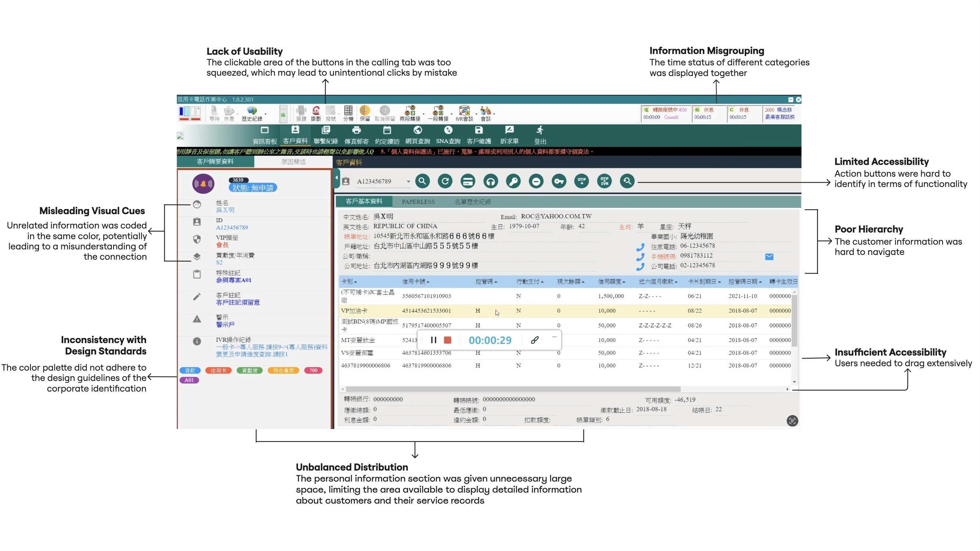Pause the call timer recording
The height and width of the screenshot is (551, 980).
(433, 340)
